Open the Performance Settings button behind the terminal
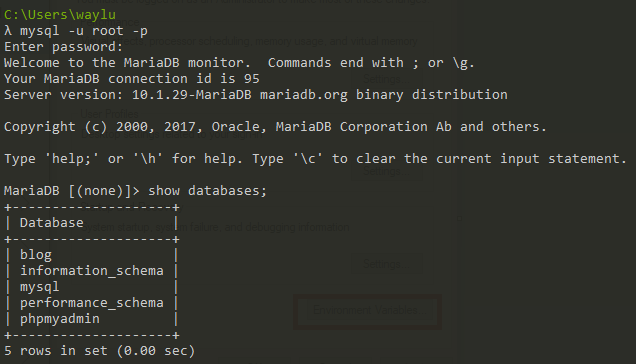This screenshot has height=364, width=636. click(387, 79)
